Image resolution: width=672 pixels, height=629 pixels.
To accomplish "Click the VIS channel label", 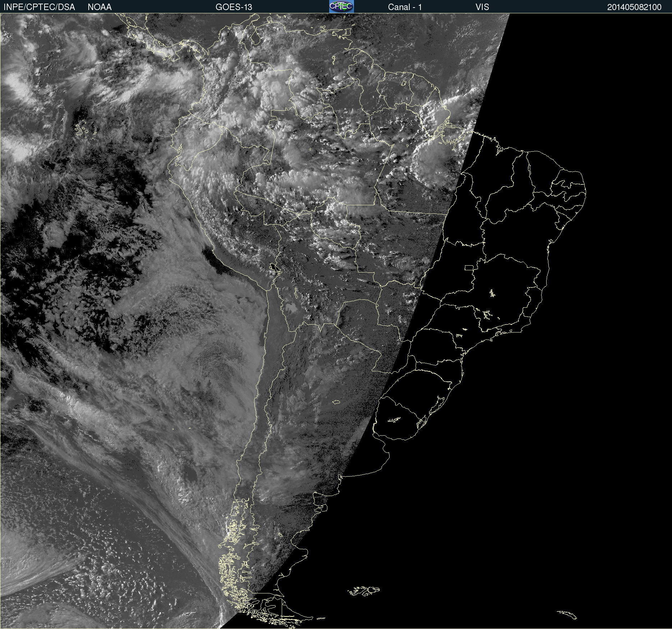I will tap(482, 7).
